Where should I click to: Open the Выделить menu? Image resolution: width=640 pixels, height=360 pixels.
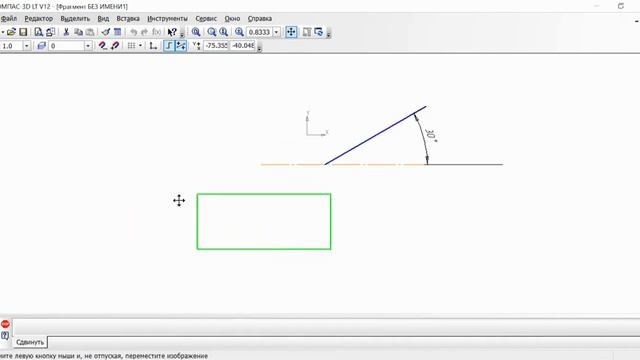click(x=75, y=18)
